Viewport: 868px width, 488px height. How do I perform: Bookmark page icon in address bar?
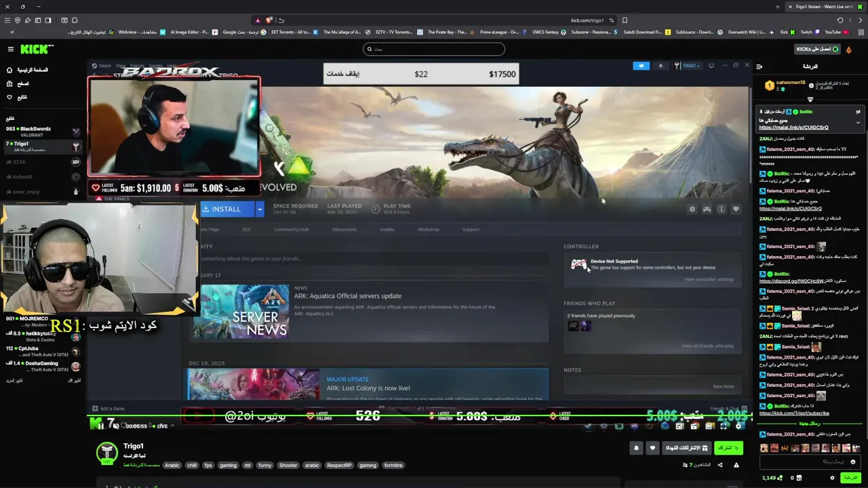(x=625, y=20)
